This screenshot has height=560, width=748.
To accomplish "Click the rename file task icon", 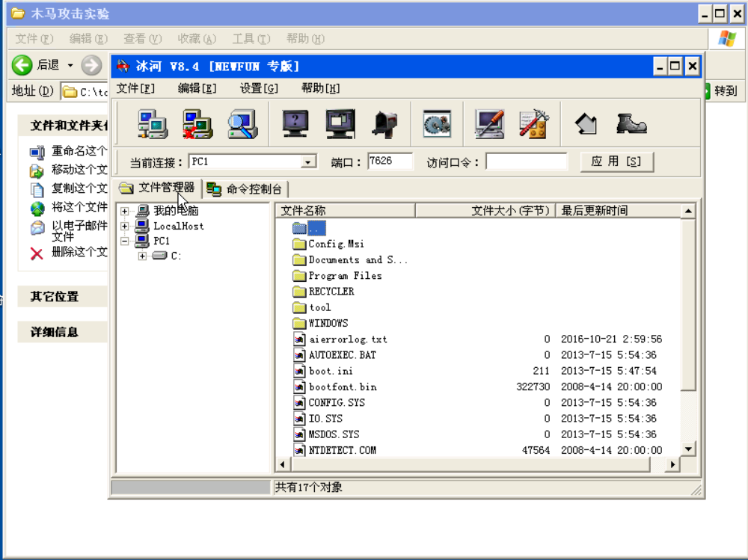I will [x=37, y=153].
